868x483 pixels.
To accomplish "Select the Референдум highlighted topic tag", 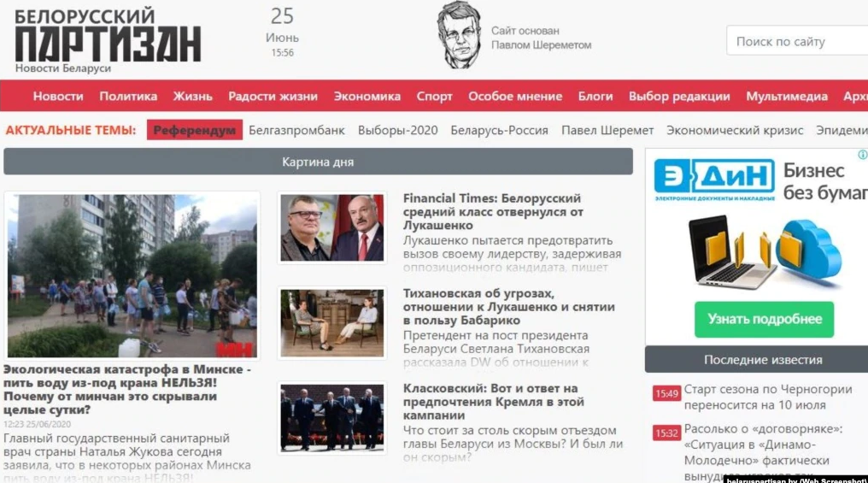I will click(194, 130).
